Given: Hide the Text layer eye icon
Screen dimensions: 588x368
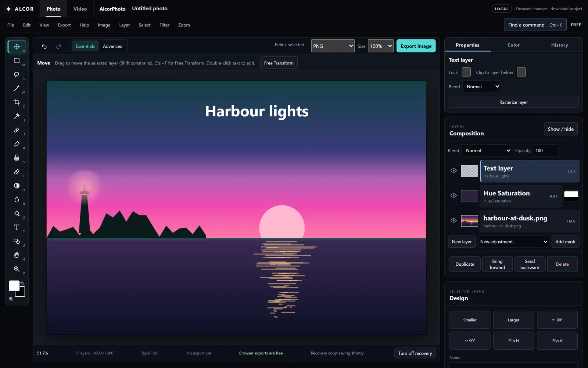Looking at the screenshot, I should click(x=453, y=171).
